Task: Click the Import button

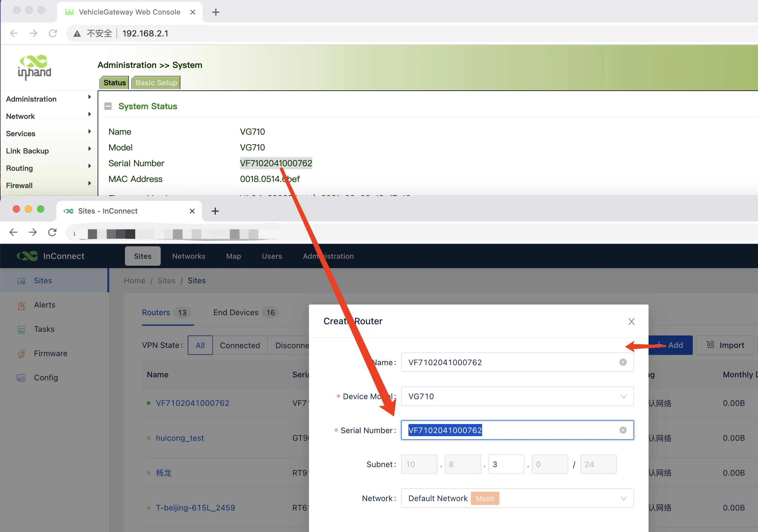Action: click(725, 345)
